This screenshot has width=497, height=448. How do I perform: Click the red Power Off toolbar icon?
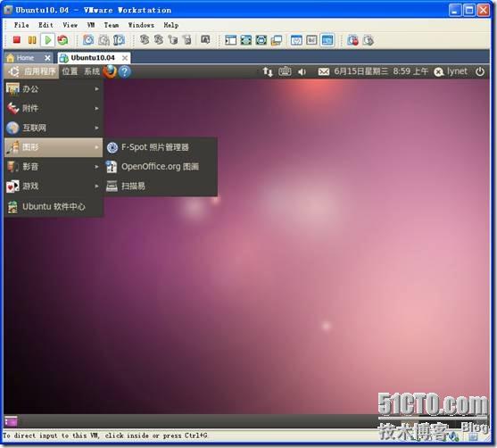[x=17, y=40]
